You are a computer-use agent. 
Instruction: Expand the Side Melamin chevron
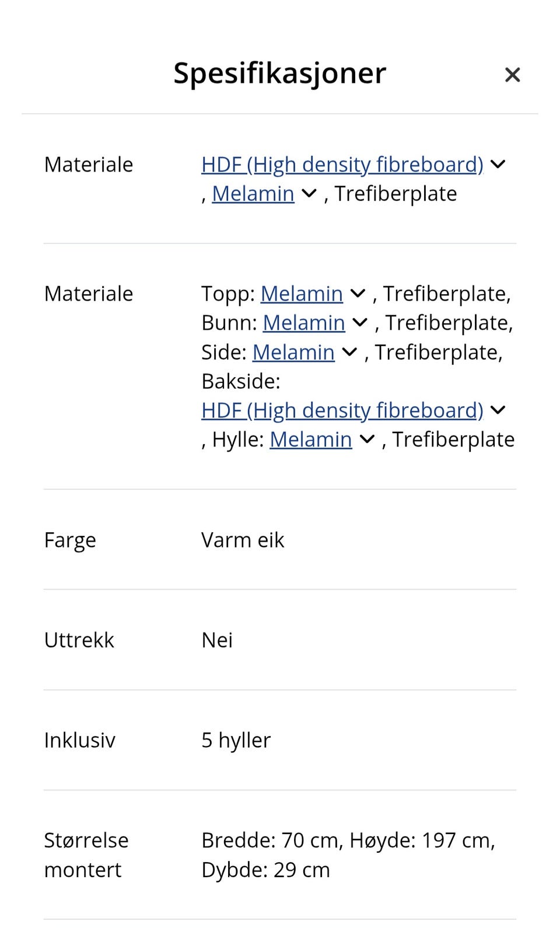(x=348, y=351)
